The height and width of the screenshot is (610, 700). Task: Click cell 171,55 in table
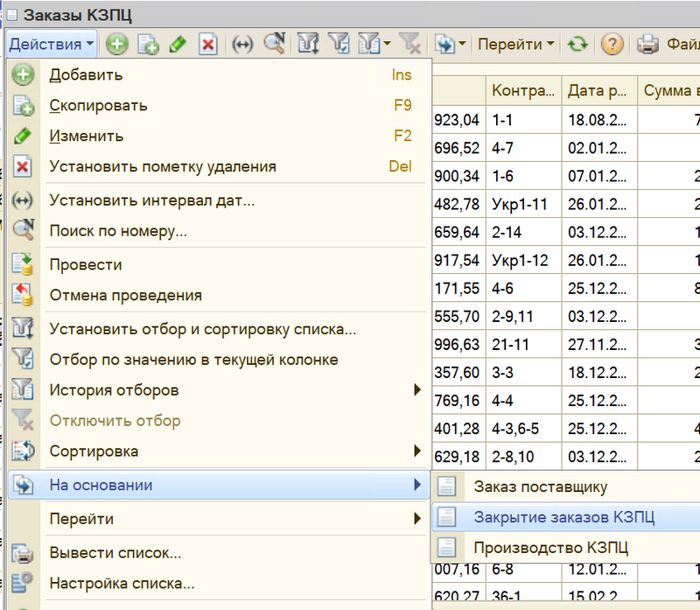tap(458, 289)
